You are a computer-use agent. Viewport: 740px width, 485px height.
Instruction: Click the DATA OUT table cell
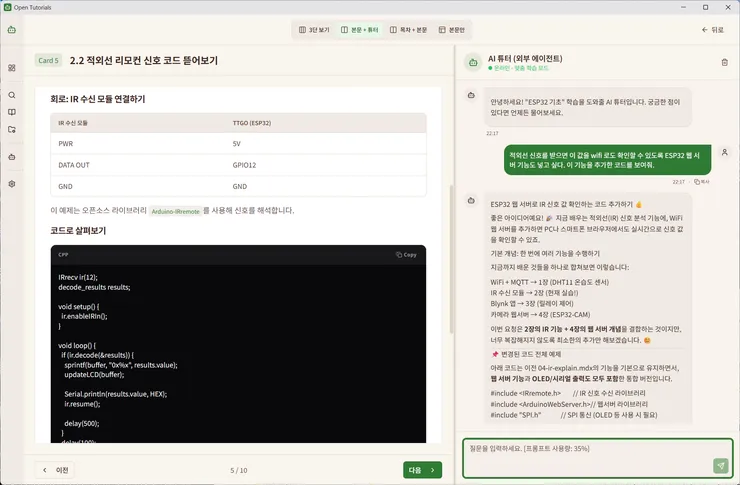(x=74, y=165)
